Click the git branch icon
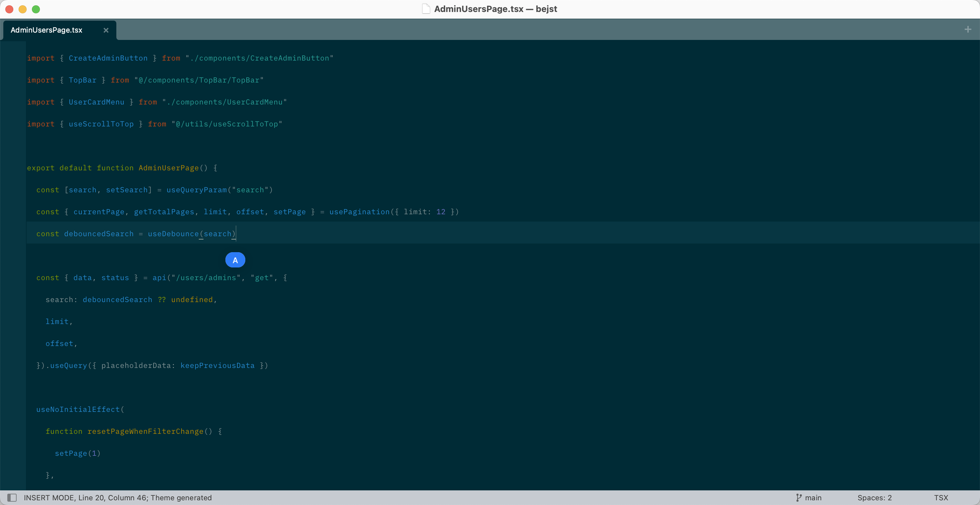980x505 pixels. (798, 497)
